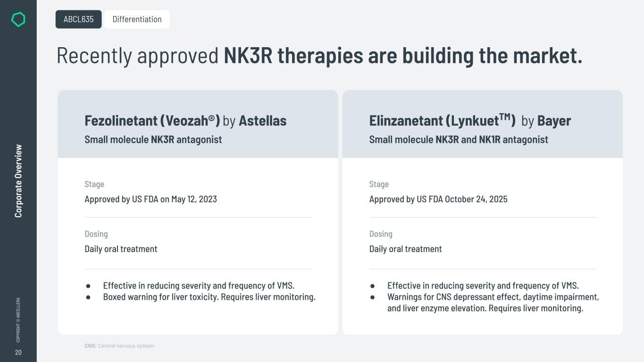This screenshot has height=362, width=644.
Task: Select the ABCL635 tab
Action: 78,19
